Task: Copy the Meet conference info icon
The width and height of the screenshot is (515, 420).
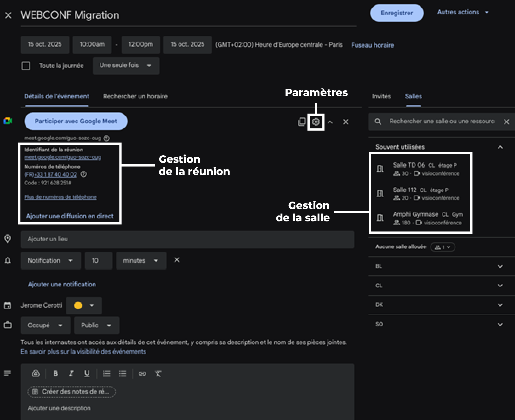Action: pos(301,122)
